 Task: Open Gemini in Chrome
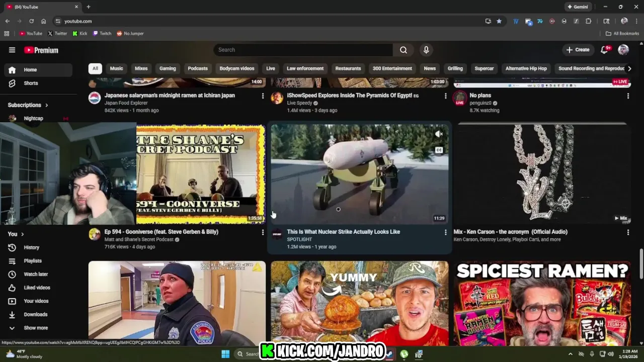578,7
